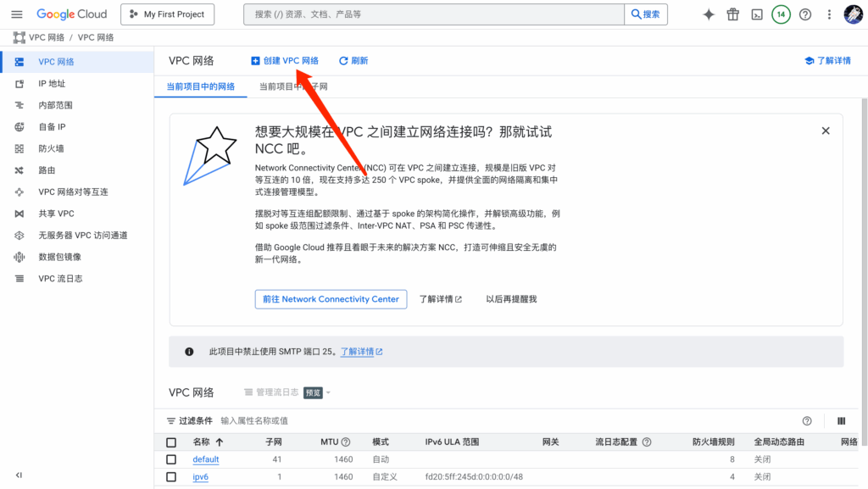
Task: Click the filter input field
Action: pos(509,421)
